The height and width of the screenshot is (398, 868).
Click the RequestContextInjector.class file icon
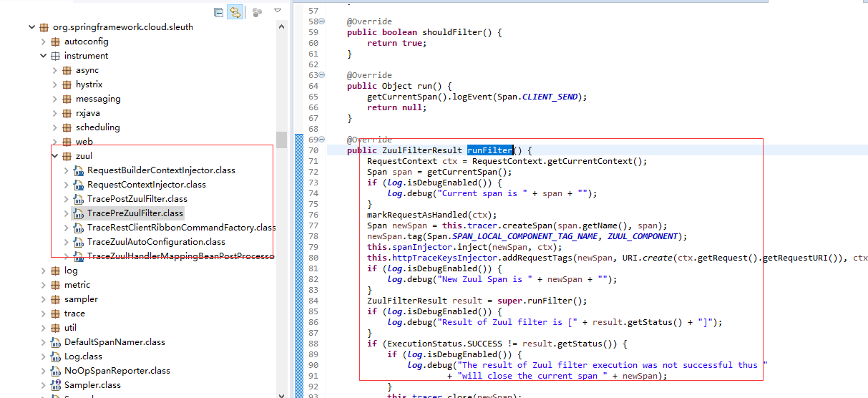(x=78, y=185)
